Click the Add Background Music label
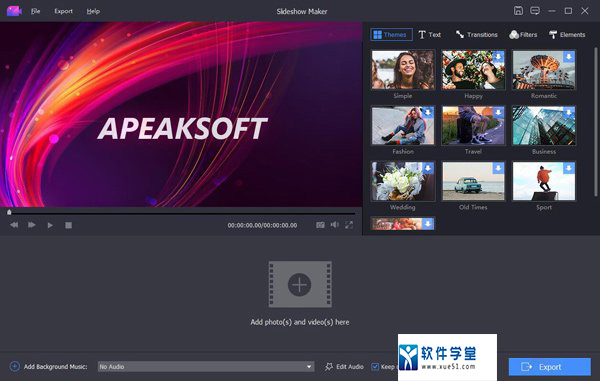This screenshot has height=381, width=600. tap(55, 366)
